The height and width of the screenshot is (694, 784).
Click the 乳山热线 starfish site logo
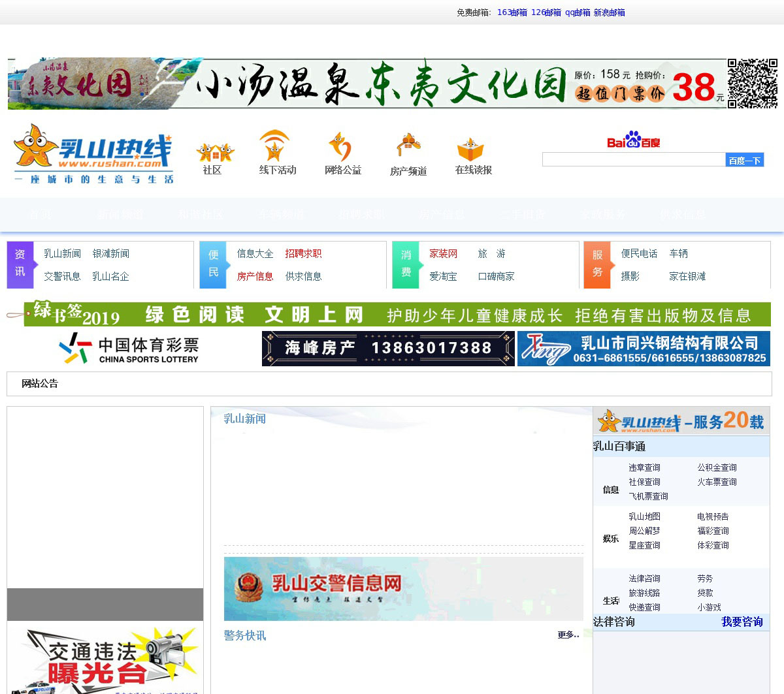pos(93,154)
